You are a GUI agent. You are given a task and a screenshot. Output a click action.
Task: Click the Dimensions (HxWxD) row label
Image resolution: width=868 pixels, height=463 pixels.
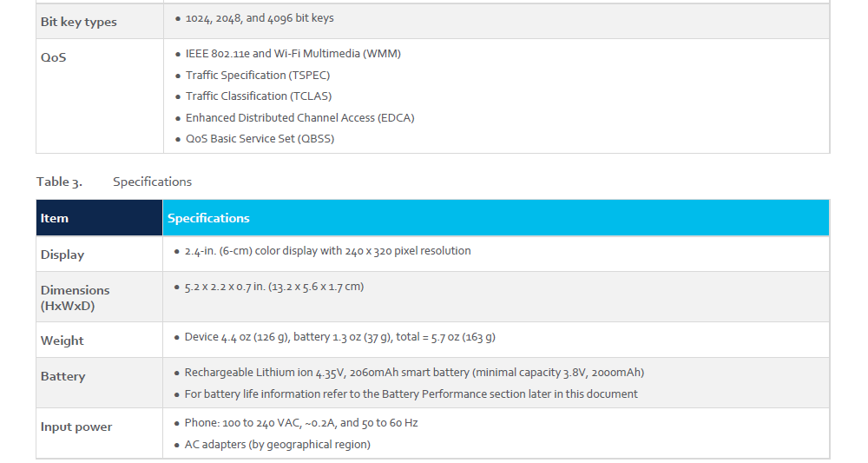[x=76, y=297]
